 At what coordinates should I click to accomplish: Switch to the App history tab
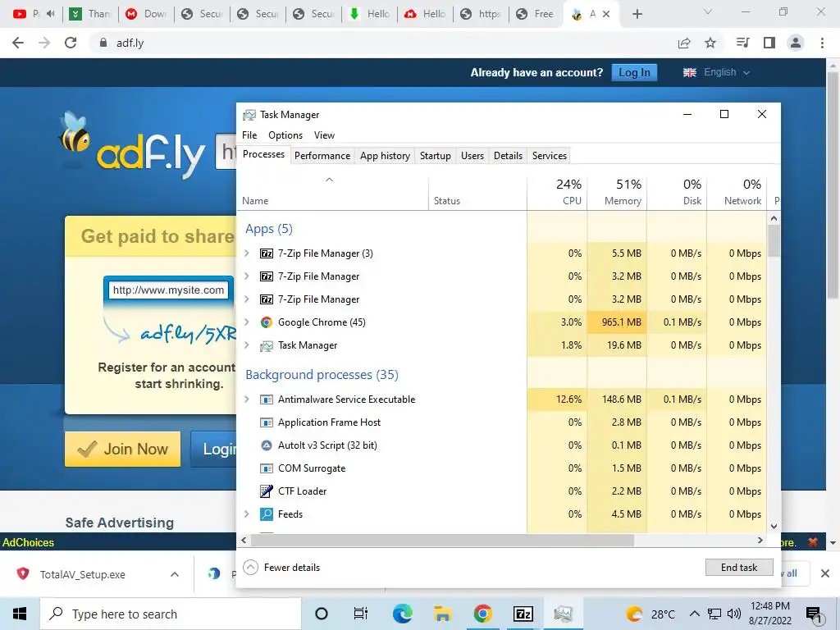click(386, 156)
